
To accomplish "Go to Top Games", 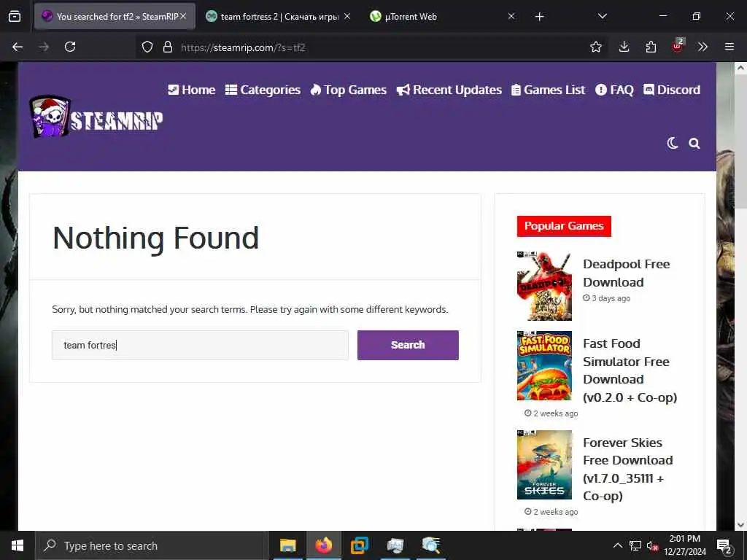I will pyautogui.click(x=348, y=90).
